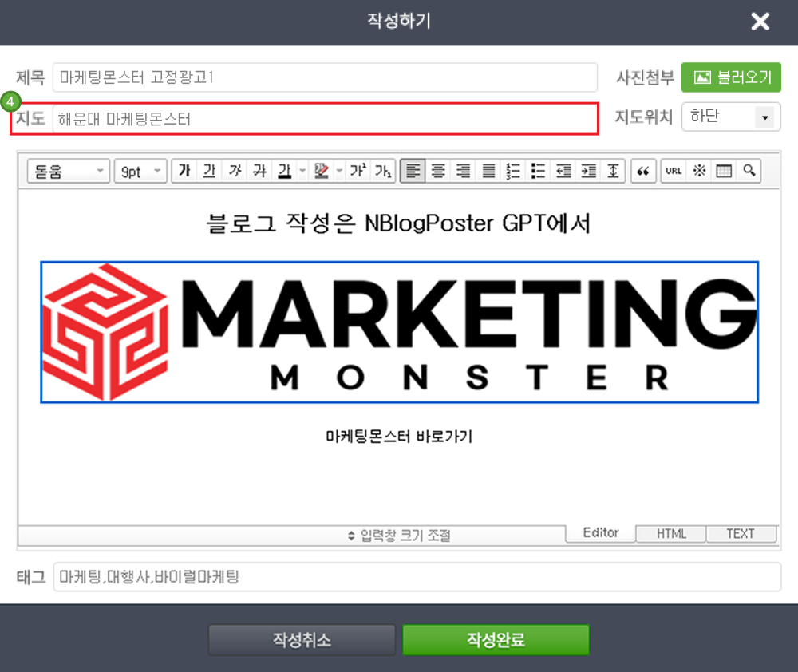Viewport: 798px width, 672px height.
Task: Click headline 블로그 작성은 NBlogPoster GPT에서
Action: click(x=398, y=223)
